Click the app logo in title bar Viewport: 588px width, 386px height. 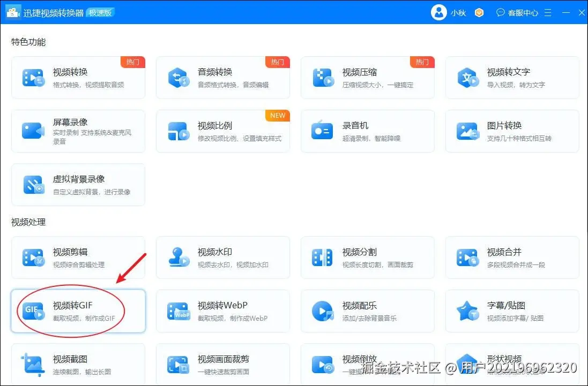[13, 12]
